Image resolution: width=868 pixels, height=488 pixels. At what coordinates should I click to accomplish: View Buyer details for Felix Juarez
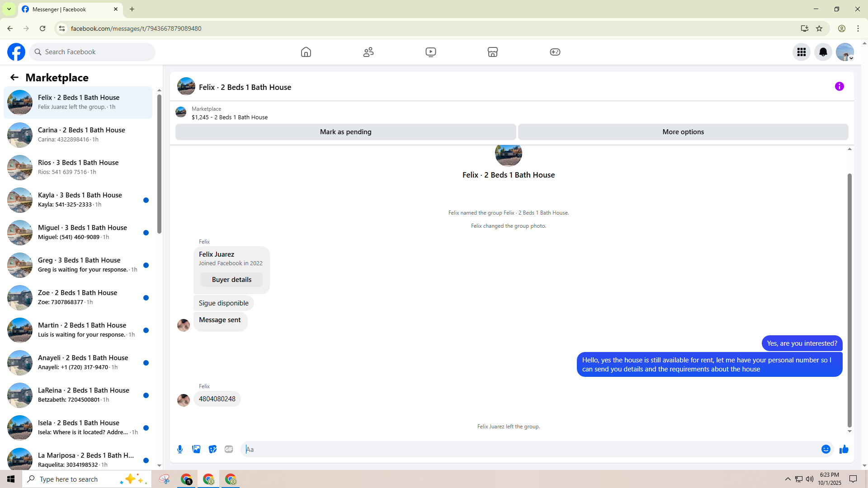[231, 280]
